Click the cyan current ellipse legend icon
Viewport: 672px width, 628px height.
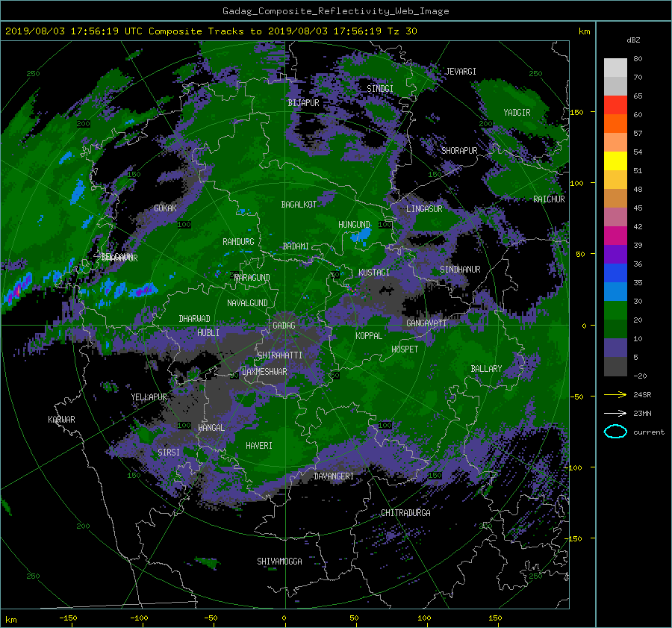pos(615,432)
